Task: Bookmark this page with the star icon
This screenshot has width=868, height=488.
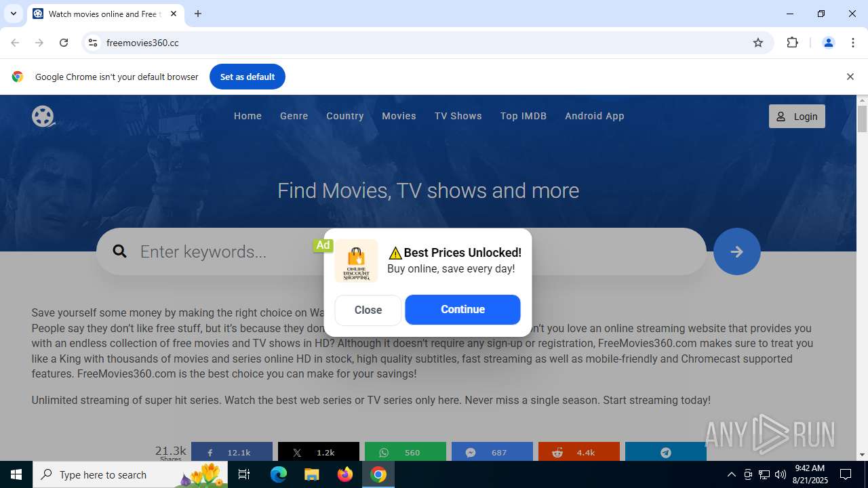Action: tap(758, 43)
